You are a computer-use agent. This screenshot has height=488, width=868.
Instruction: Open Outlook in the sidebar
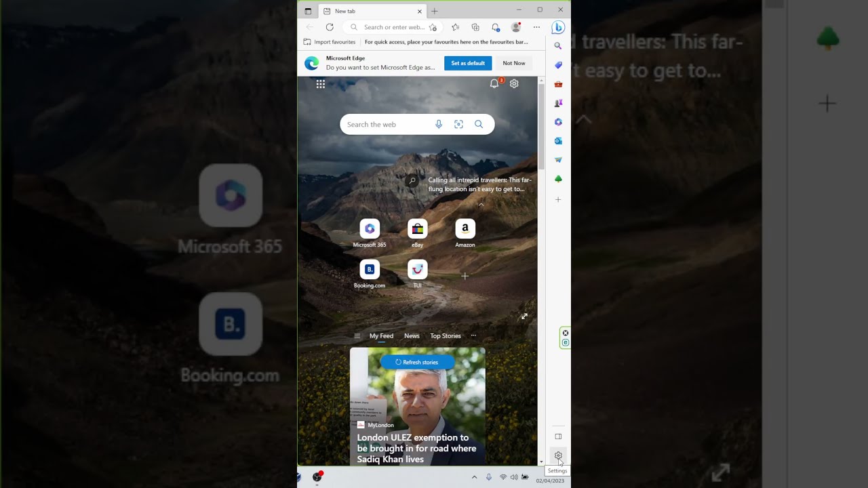[x=558, y=141]
